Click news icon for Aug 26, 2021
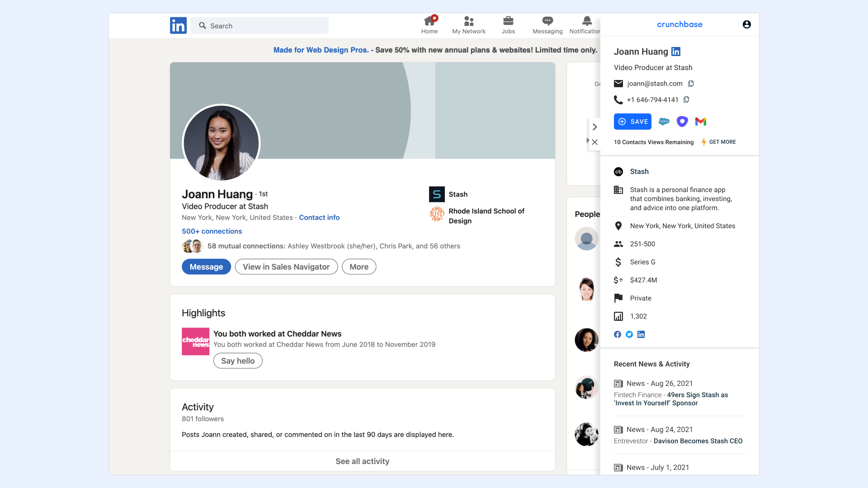The image size is (868, 488). (x=618, y=384)
